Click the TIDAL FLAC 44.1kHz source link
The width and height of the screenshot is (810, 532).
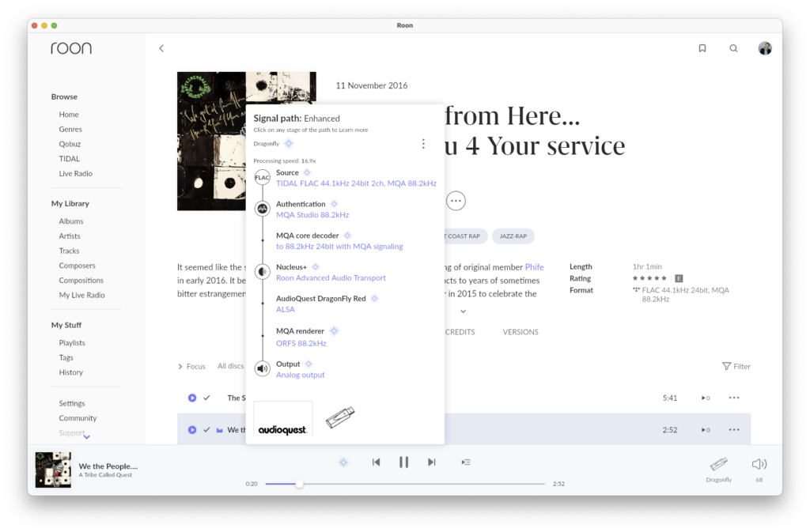[356, 183]
